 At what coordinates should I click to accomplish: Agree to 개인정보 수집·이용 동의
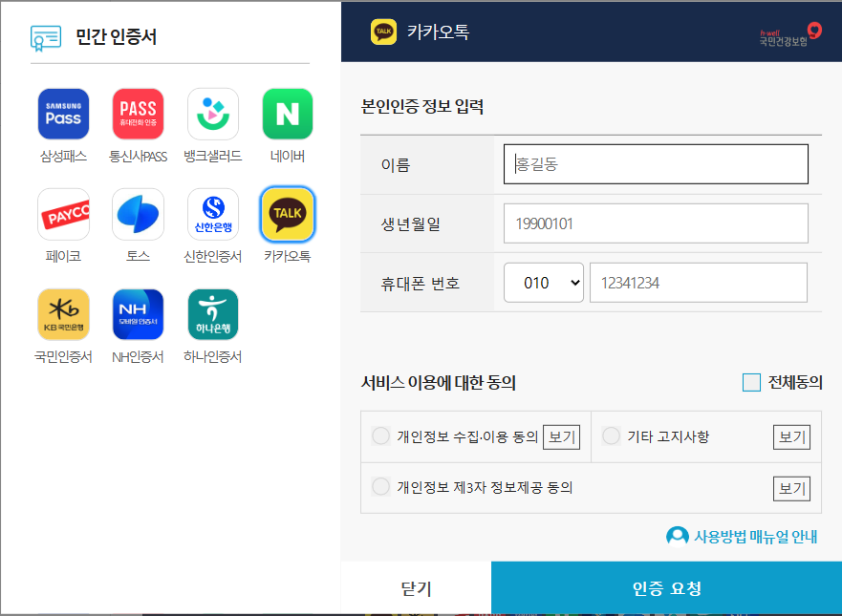[380, 435]
